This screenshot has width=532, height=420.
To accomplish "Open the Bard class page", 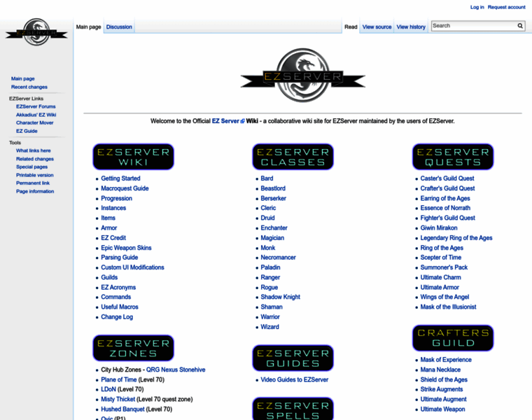I will tap(267, 178).
